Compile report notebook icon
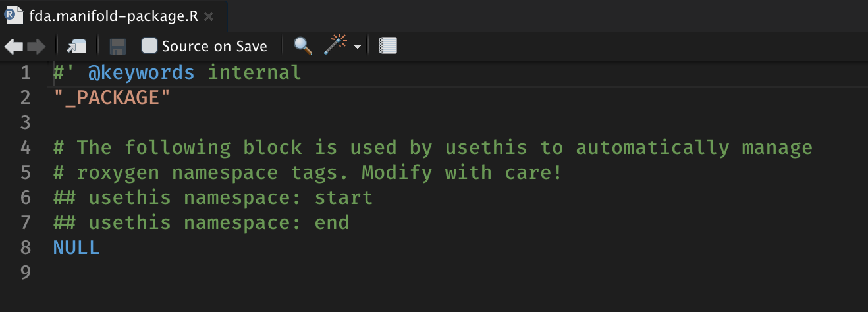The image size is (868, 312). coord(389,46)
